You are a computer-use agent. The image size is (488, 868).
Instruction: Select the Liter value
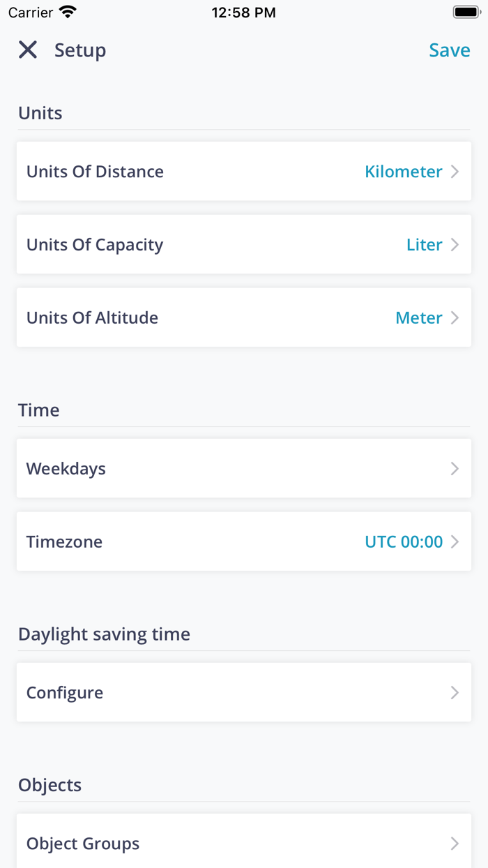point(424,245)
